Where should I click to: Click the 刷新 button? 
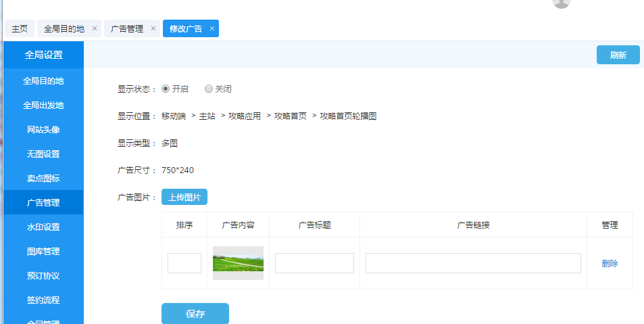tap(618, 55)
